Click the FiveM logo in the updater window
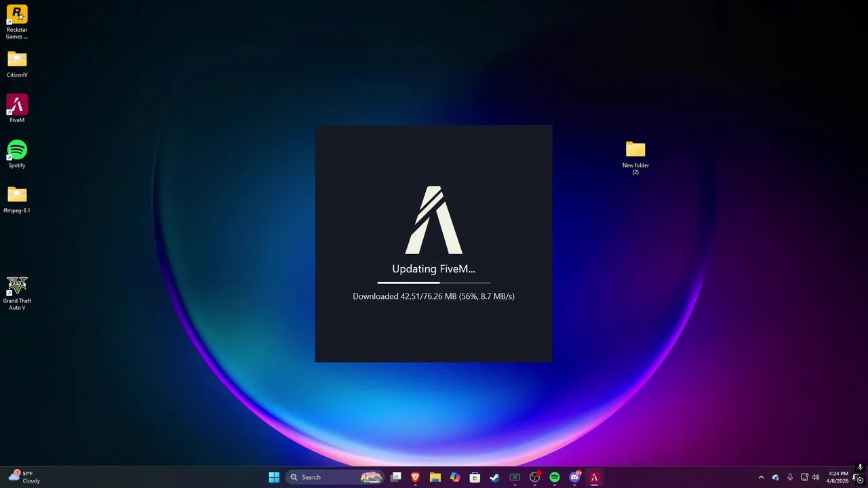 point(434,220)
